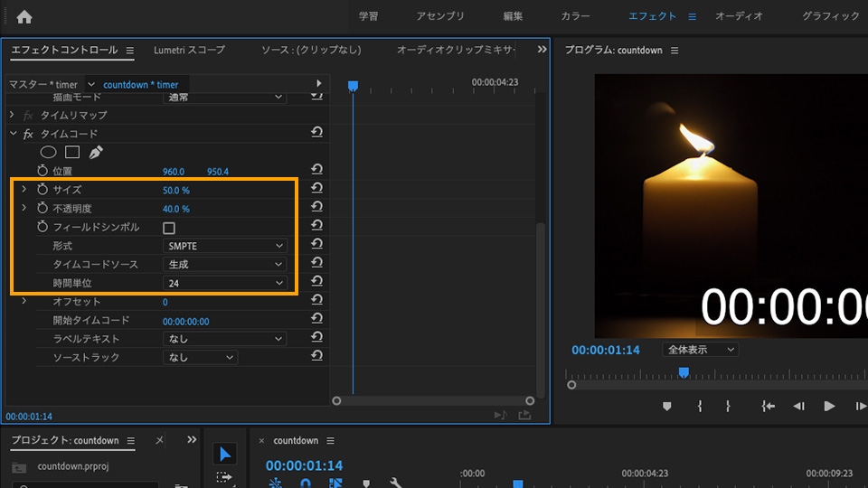This screenshot has width=868, height=488.
Task: Reset the タイムコード effect
Action: (x=316, y=132)
